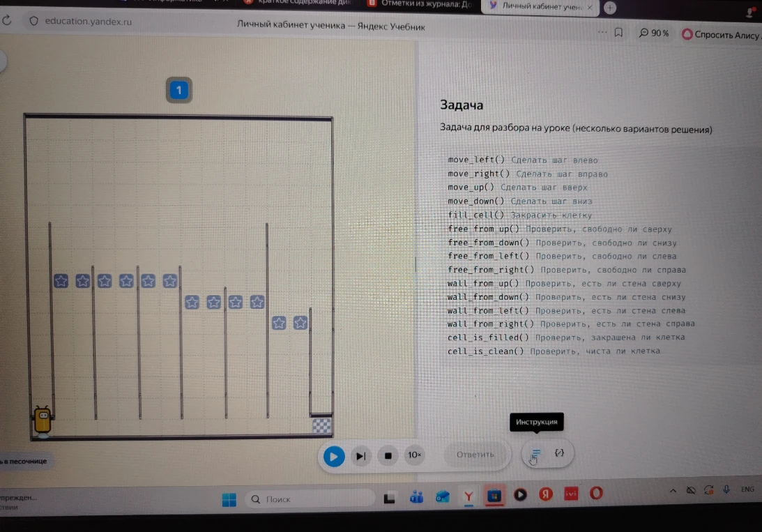Launch Opera from the taskbar
Screen dimensions: 762x532
(x=596, y=493)
